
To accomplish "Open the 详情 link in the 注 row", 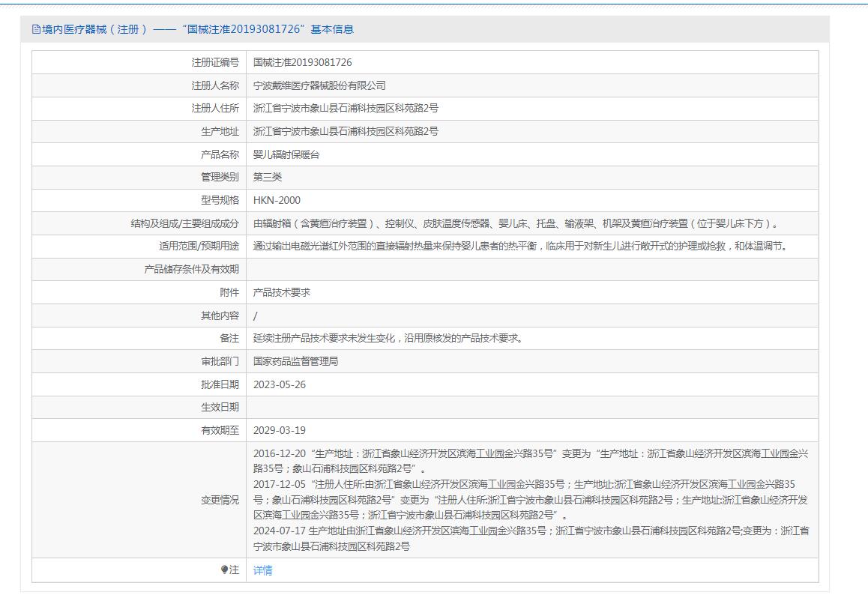I will coord(262,570).
